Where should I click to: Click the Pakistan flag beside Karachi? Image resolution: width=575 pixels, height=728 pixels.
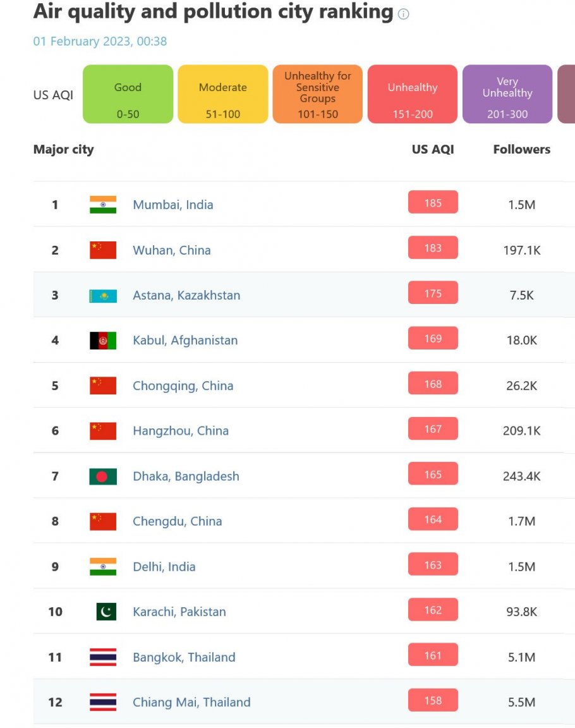[x=106, y=612]
